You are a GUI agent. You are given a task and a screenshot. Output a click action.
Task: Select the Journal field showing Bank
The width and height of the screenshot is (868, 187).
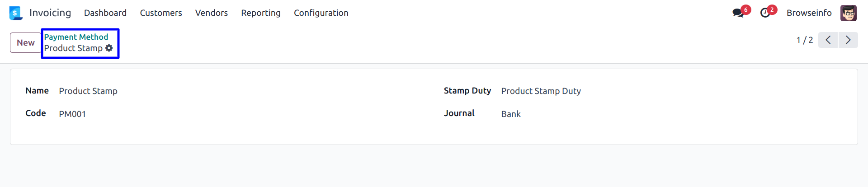[511, 114]
